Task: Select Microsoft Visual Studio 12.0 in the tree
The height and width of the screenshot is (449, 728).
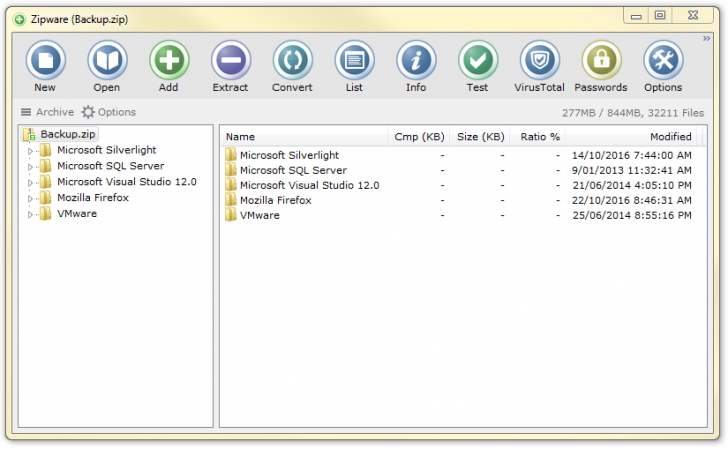Action: coord(127,182)
